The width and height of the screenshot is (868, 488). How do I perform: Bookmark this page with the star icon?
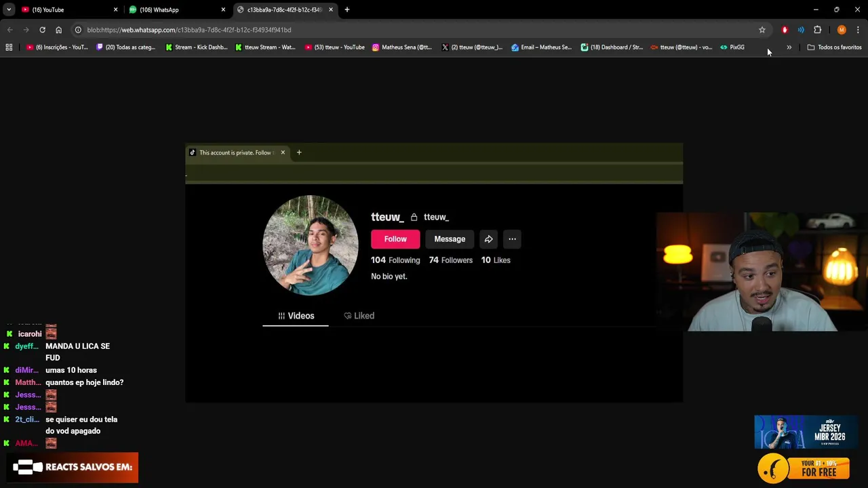tap(762, 30)
